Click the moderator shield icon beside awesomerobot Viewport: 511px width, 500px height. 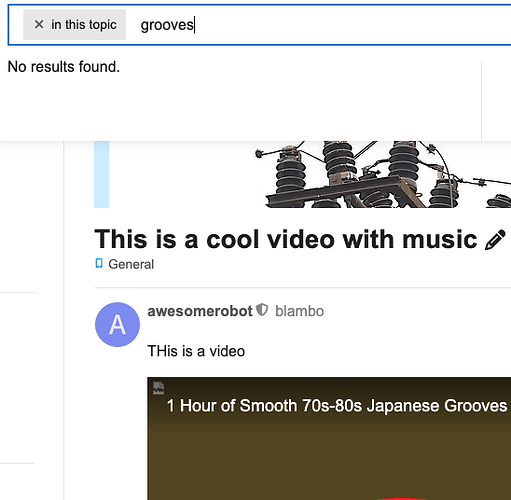[x=262, y=310]
